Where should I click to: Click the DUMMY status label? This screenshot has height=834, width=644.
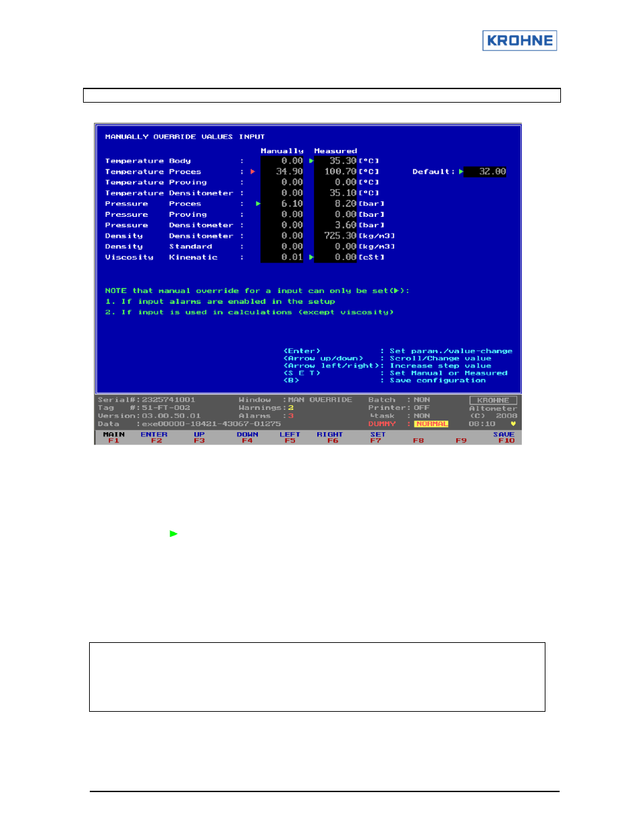pyautogui.click(x=382, y=424)
